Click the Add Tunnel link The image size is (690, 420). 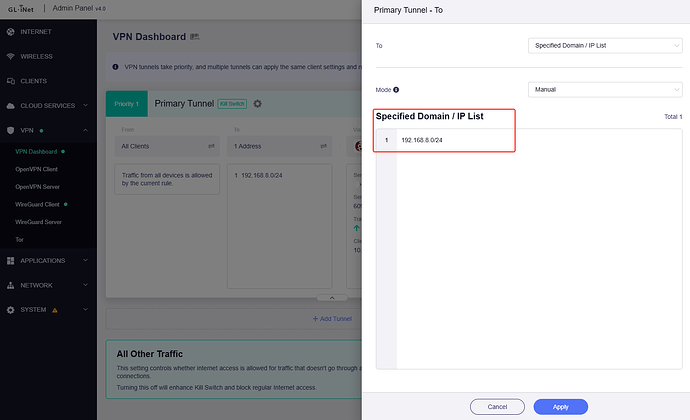(x=331, y=319)
